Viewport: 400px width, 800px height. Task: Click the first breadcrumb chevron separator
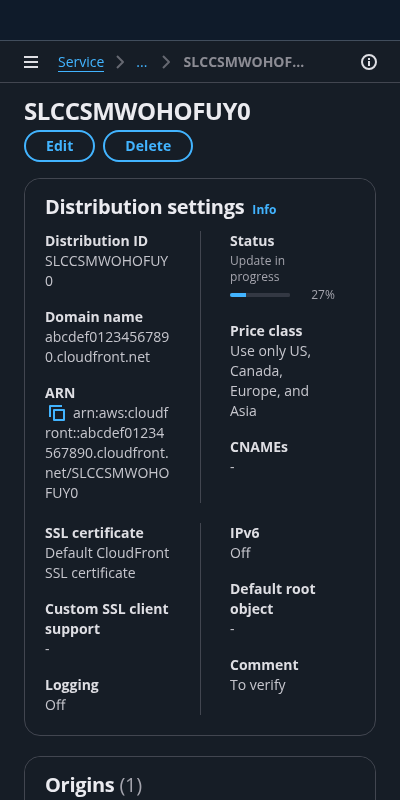(x=120, y=62)
